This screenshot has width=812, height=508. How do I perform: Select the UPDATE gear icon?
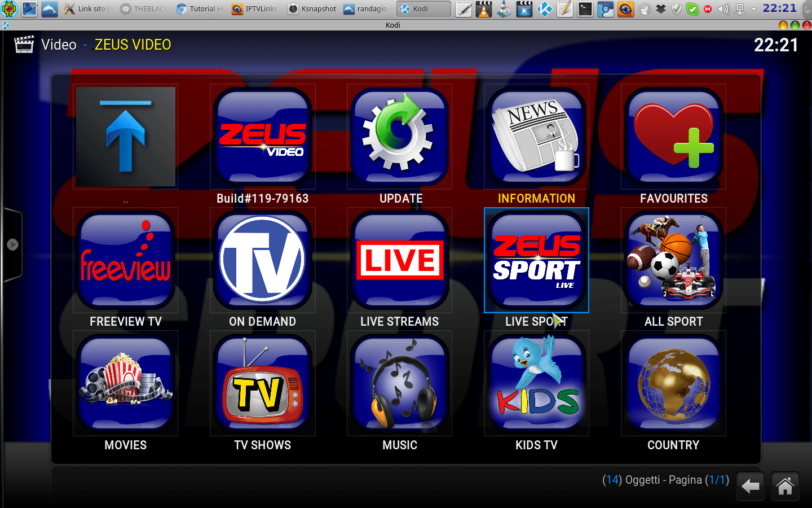pos(400,137)
